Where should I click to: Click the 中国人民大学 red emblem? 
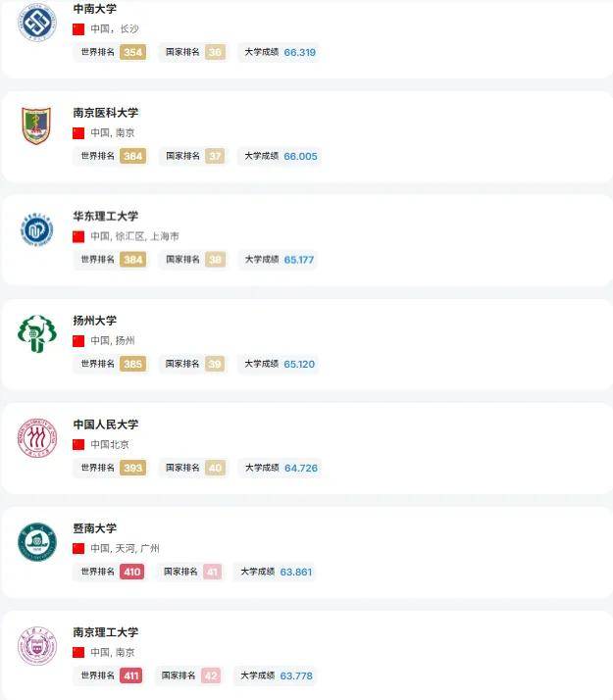tap(37, 438)
